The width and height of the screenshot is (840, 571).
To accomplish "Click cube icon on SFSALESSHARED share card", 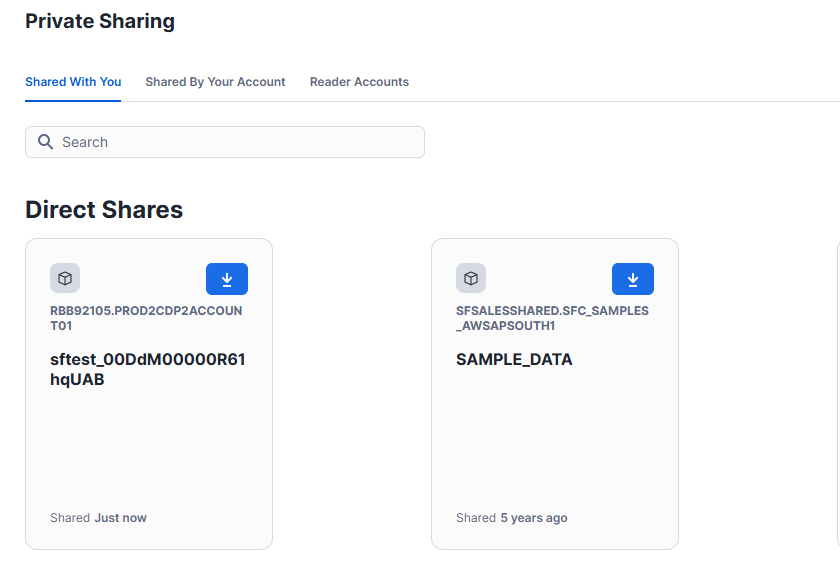I will point(471,278).
